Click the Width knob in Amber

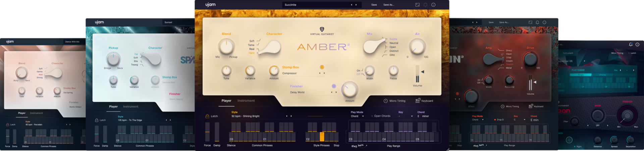pos(369,71)
